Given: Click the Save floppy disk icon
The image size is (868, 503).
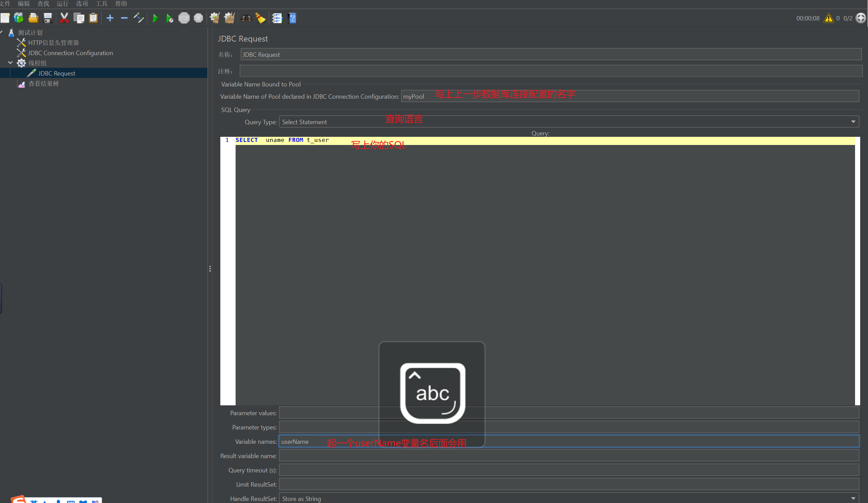Looking at the screenshot, I should click(x=48, y=18).
